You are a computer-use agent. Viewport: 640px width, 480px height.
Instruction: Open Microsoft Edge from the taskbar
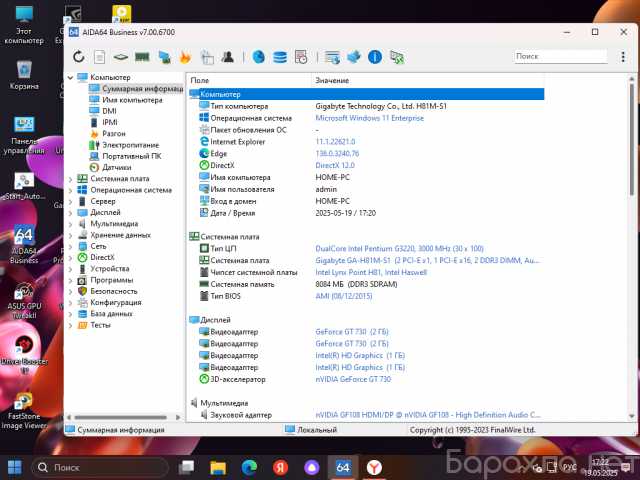pyautogui.click(x=249, y=467)
